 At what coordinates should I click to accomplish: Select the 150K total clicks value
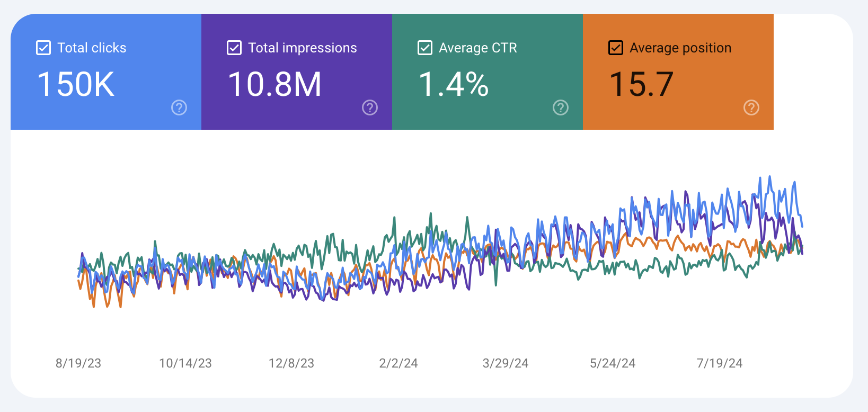pyautogui.click(x=76, y=84)
